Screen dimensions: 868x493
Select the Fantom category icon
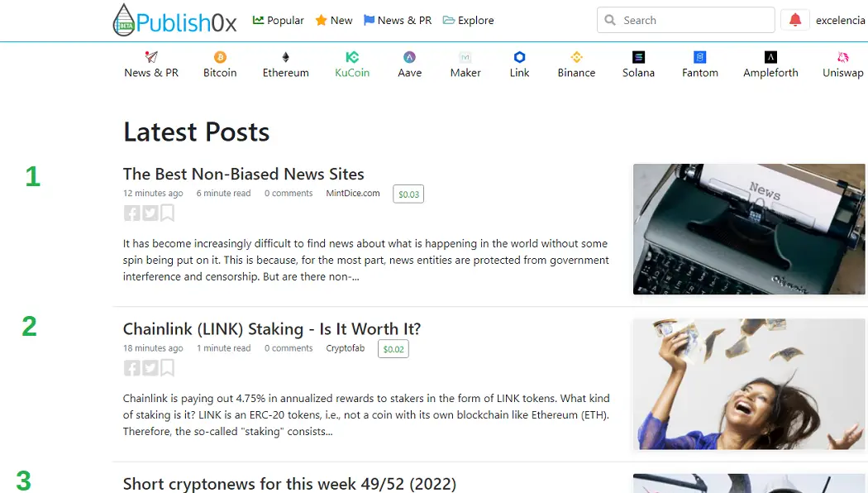699,57
